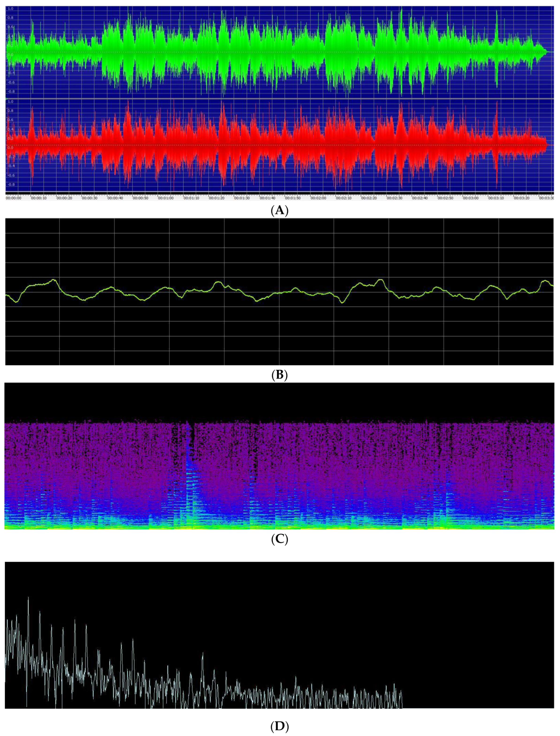The width and height of the screenshot is (560, 736).
Task: Click the purple spectrogram in panel C
Action: [x=279, y=475]
